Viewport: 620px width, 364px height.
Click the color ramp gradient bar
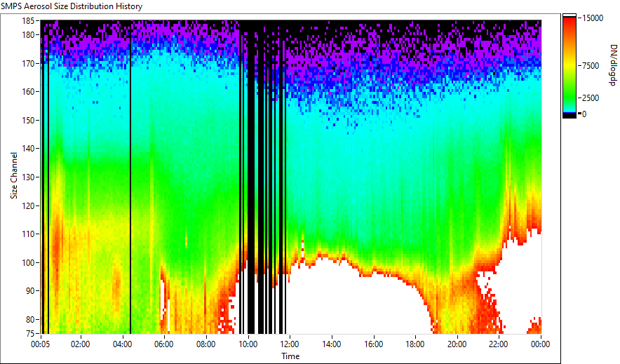(570, 66)
